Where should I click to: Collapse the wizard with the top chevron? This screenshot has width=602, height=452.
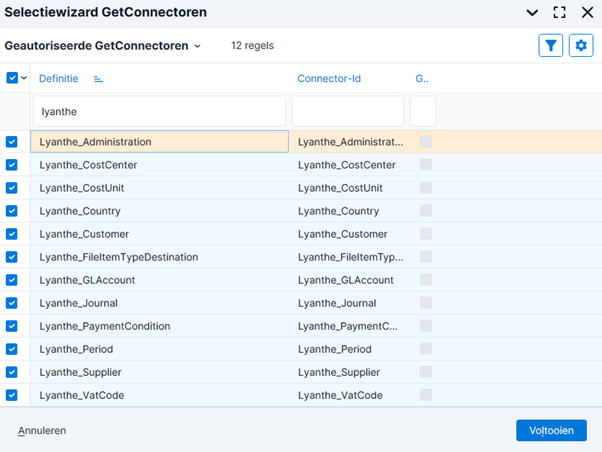pyautogui.click(x=532, y=13)
